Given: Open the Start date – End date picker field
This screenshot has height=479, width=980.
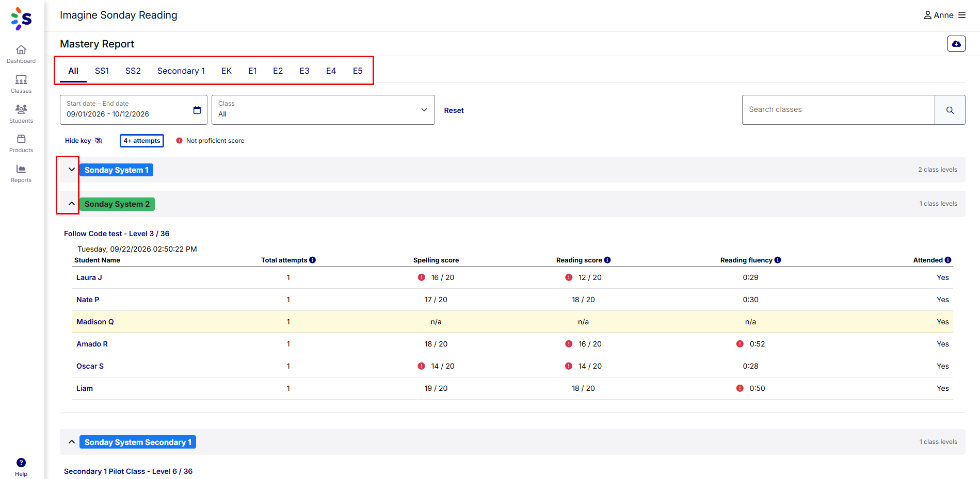Looking at the screenshot, I should [x=134, y=110].
